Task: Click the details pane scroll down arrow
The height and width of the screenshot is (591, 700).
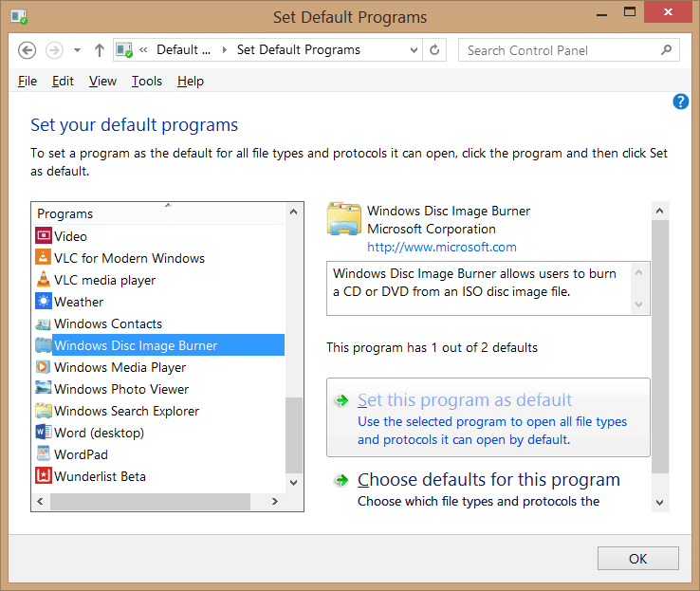Action: coord(660,503)
